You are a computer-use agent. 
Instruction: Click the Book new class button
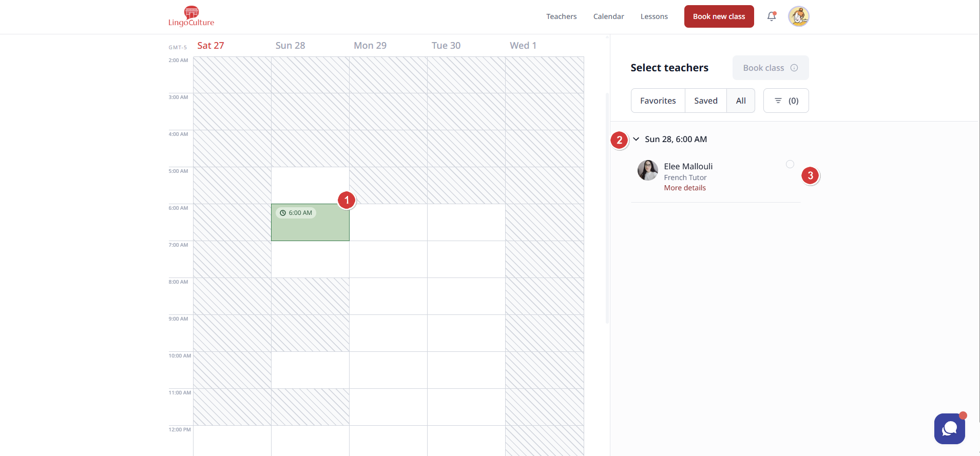tap(719, 16)
